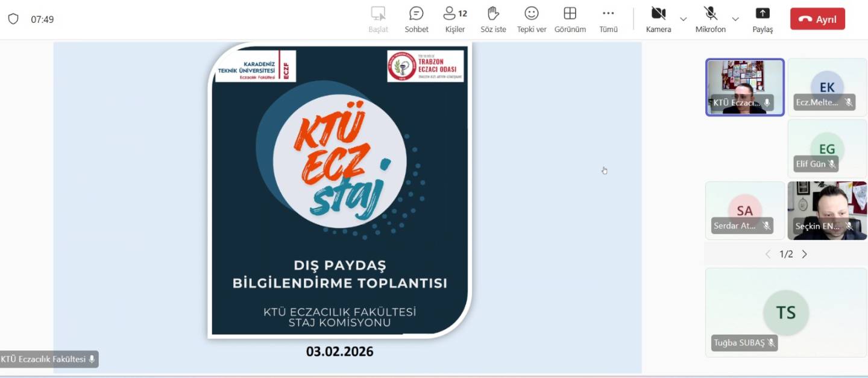Open the Sohbet chat panel

point(416,19)
